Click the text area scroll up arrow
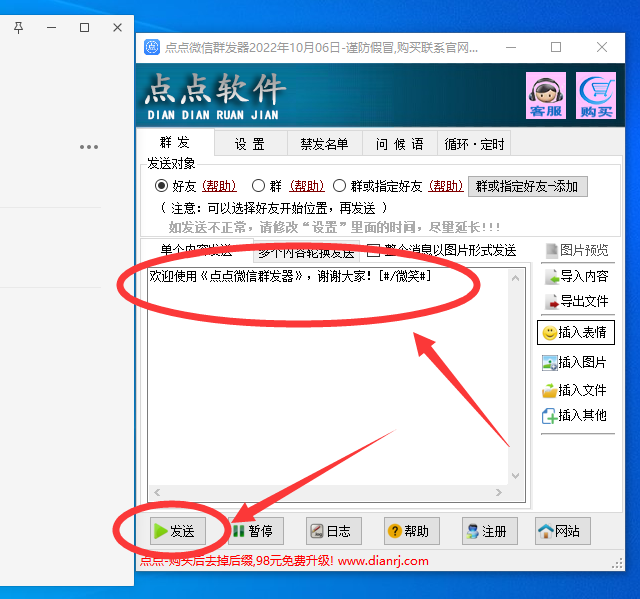640x599 pixels. (x=516, y=278)
